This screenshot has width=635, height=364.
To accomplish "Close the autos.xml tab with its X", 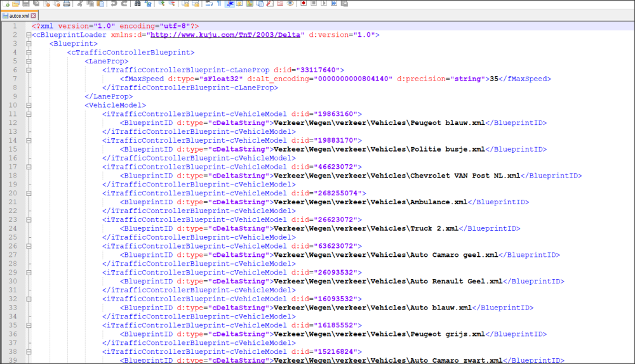I will pos(33,15).
